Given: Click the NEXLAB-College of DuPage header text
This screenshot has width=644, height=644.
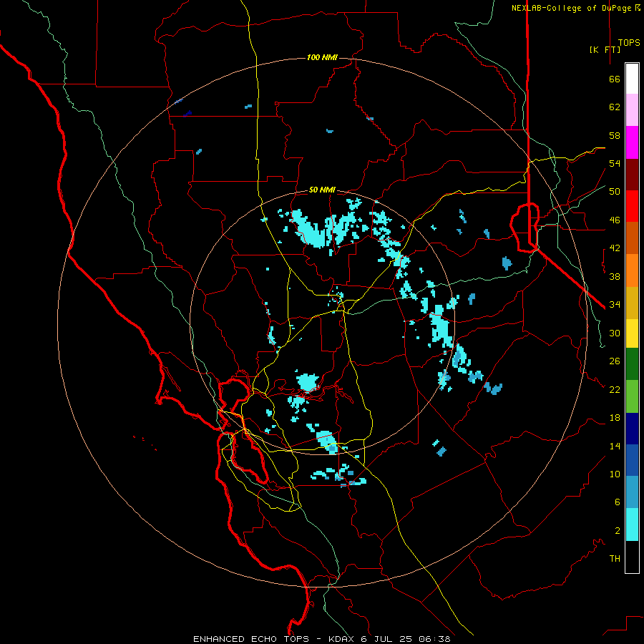Looking at the screenshot, I should click(572, 8).
